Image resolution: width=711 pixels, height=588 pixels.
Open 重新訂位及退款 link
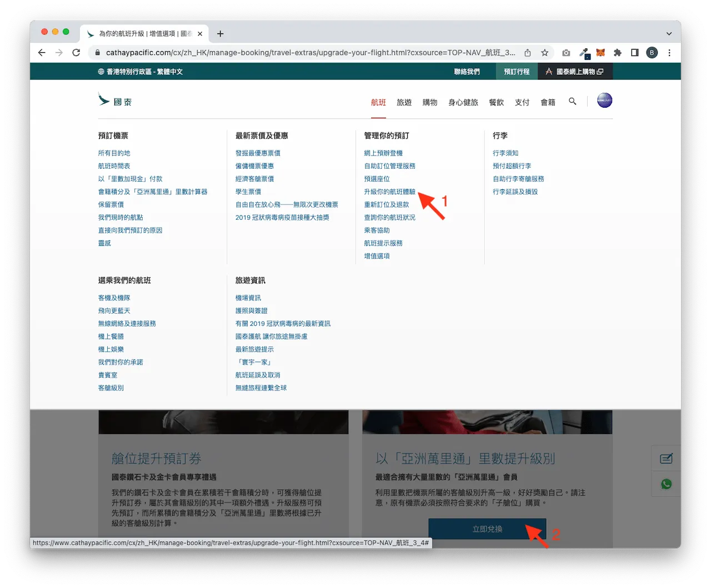click(387, 204)
